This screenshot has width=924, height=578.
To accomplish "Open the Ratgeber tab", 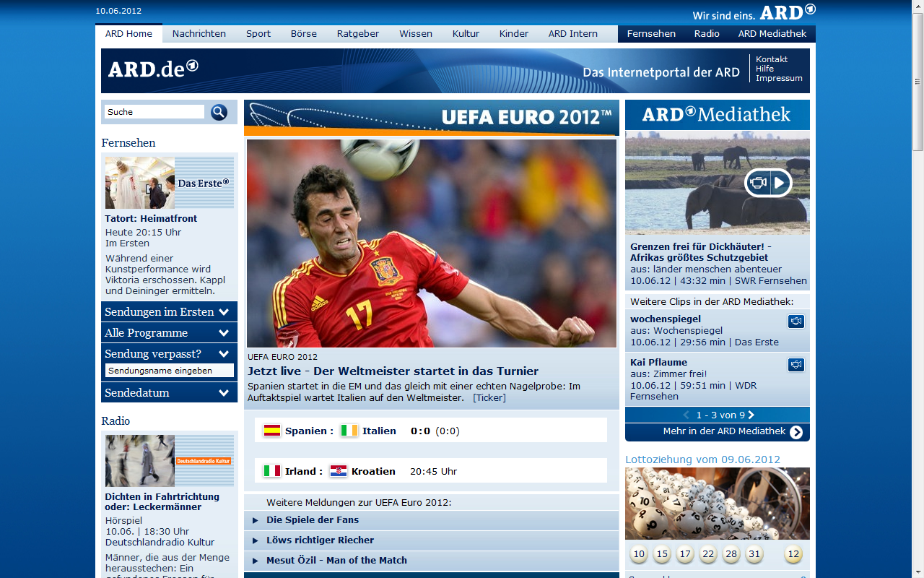I will 358,34.
